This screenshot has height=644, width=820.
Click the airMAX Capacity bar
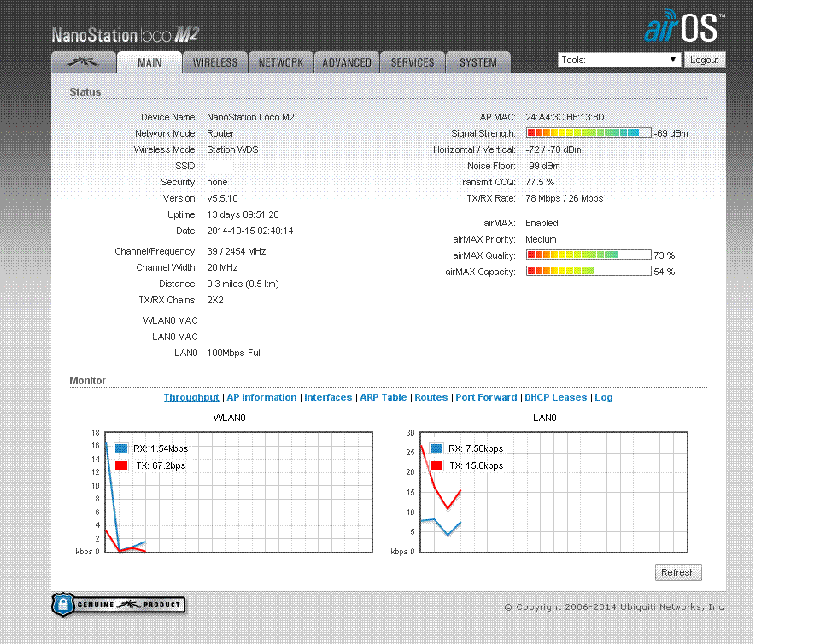[589, 272]
